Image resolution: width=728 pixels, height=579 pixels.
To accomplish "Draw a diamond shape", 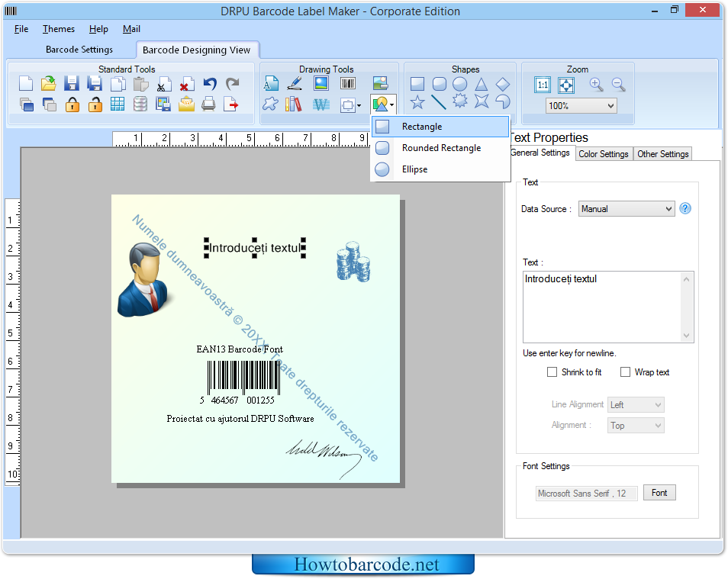I will point(503,84).
